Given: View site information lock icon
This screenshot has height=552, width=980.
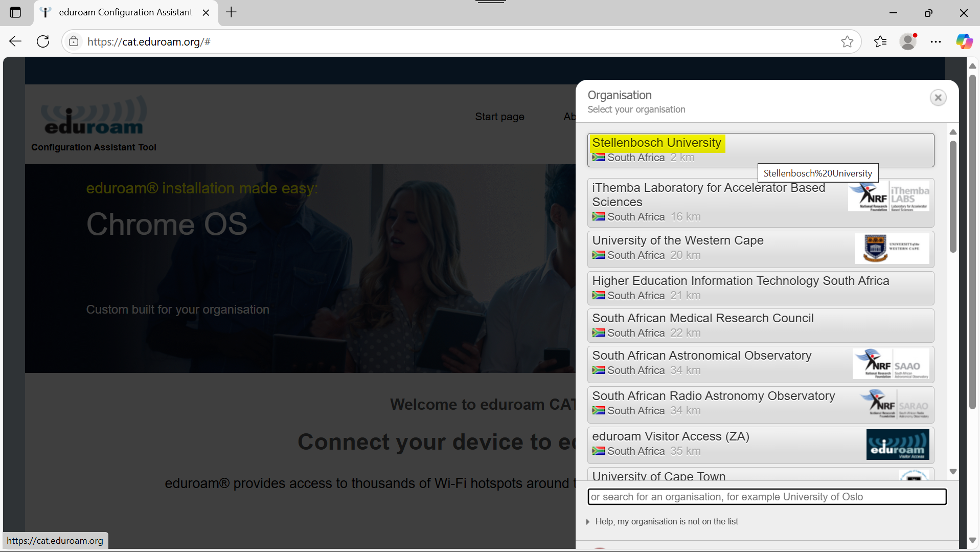Looking at the screenshot, I should tap(74, 42).
